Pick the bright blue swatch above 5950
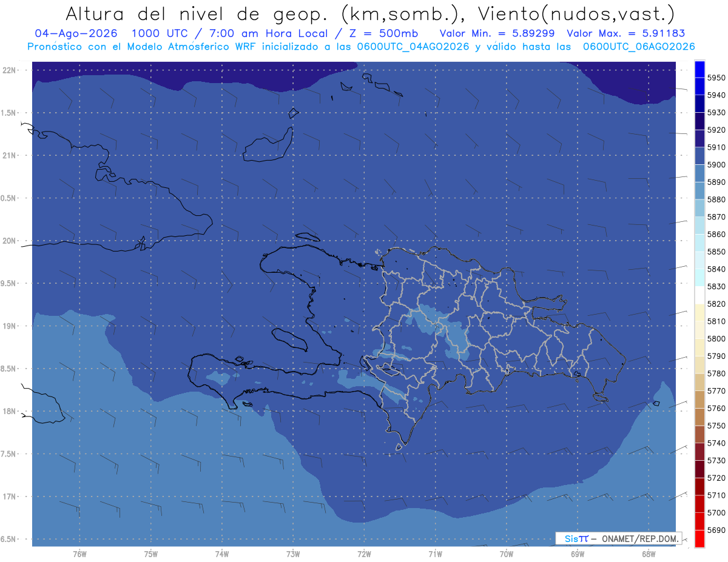Viewport: 728px width, 562px height. point(699,69)
